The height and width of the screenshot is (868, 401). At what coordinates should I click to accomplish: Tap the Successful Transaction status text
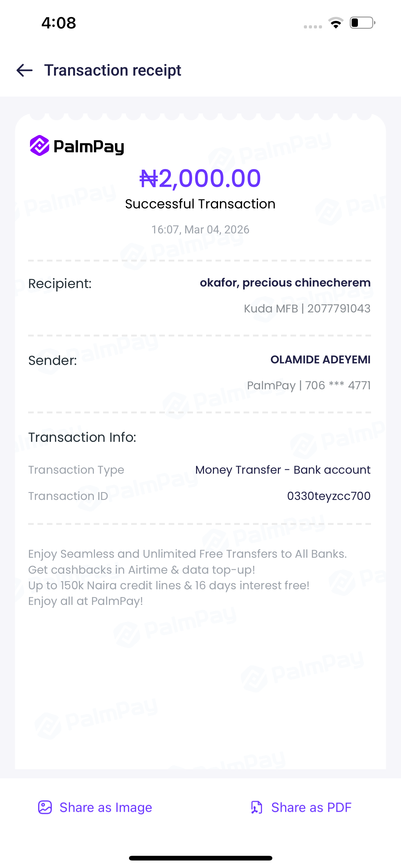click(x=200, y=204)
